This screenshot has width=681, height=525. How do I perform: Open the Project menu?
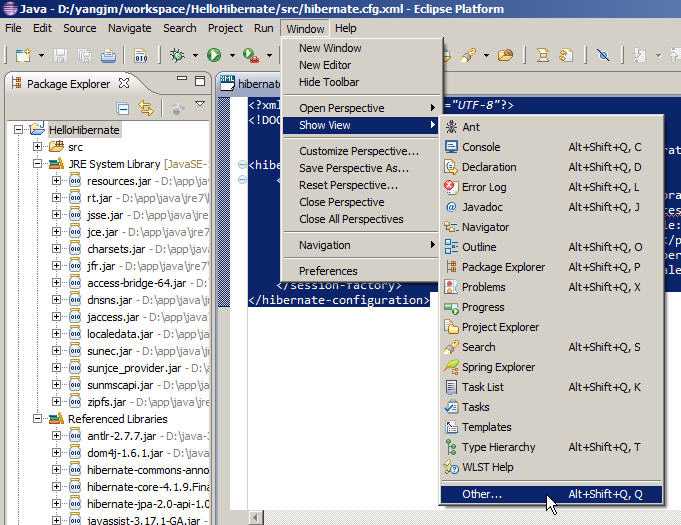pyautogui.click(x=225, y=28)
